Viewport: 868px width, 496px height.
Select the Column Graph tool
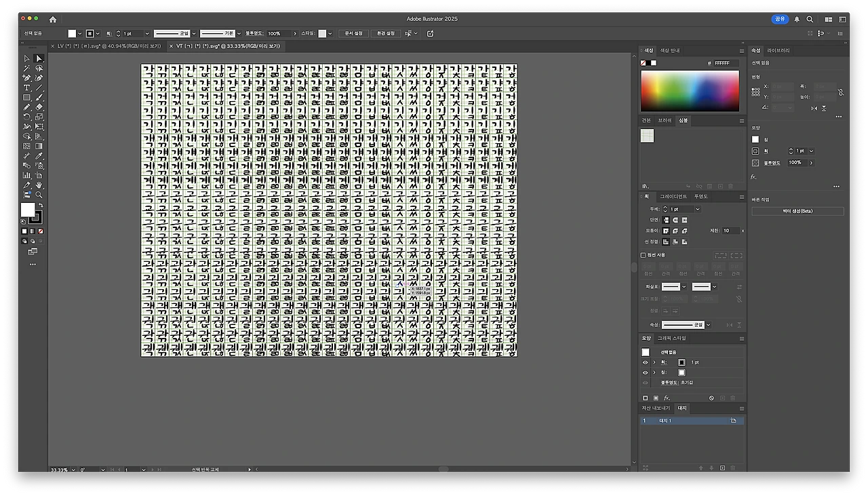[26, 175]
